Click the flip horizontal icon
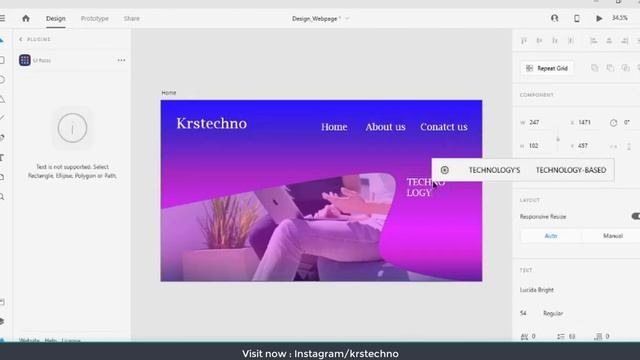640x360 pixels. pos(613,146)
